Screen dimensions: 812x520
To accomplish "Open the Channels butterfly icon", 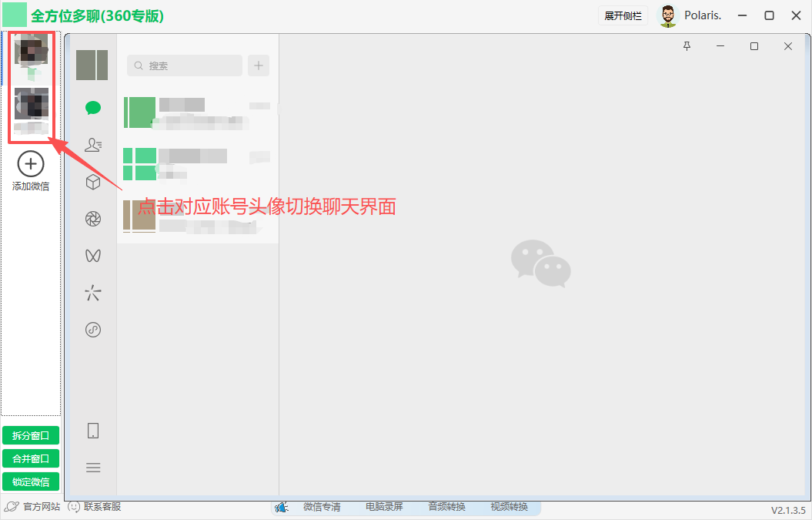I will (93, 256).
